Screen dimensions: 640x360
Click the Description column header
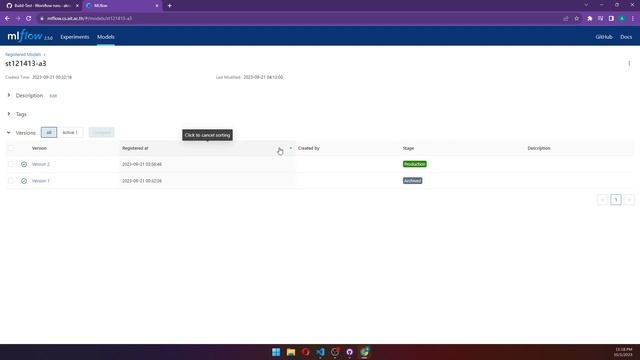(x=539, y=148)
